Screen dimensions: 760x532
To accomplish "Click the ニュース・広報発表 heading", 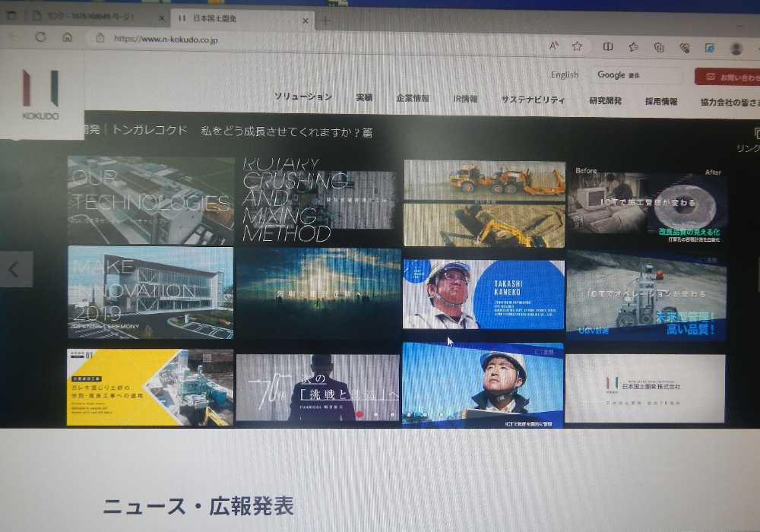I will click(x=198, y=506).
